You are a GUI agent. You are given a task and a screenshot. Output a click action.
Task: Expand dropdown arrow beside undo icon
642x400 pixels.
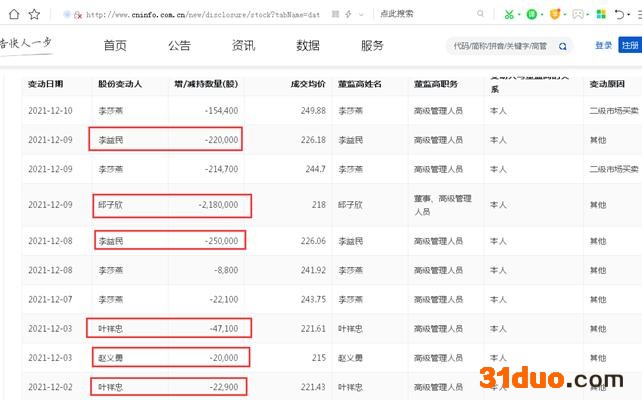[629, 15]
